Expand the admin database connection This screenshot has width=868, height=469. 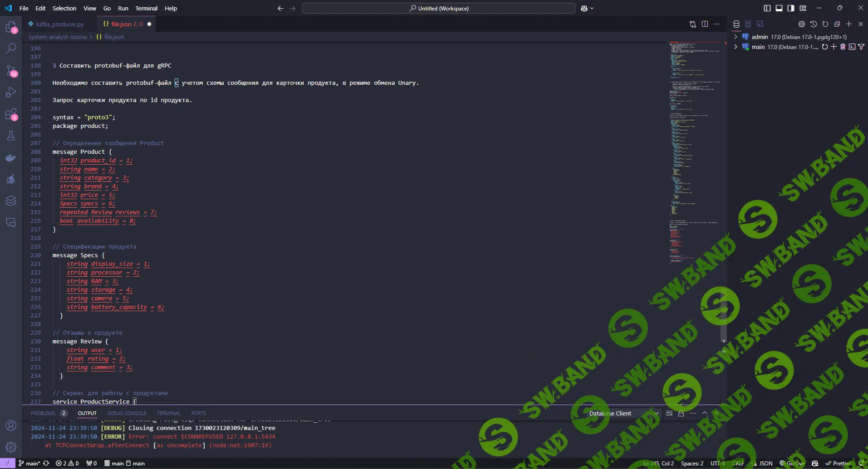[736, 37]
